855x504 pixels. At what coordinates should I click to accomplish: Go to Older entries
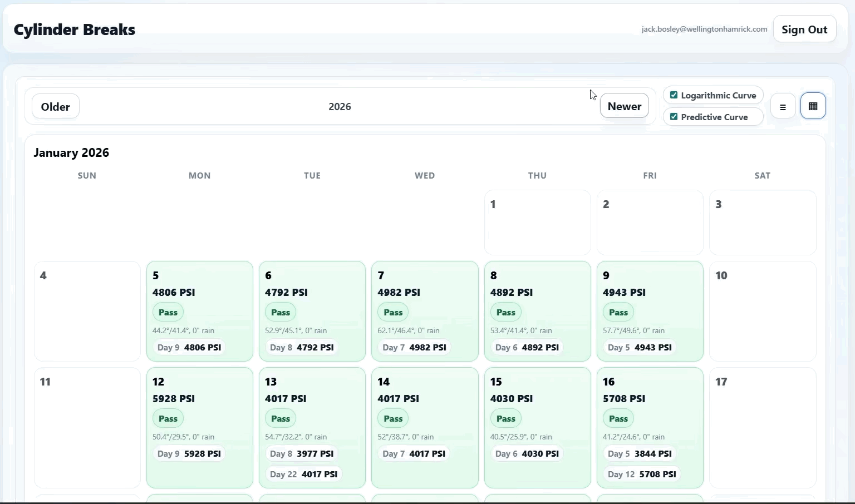point(56,106)
